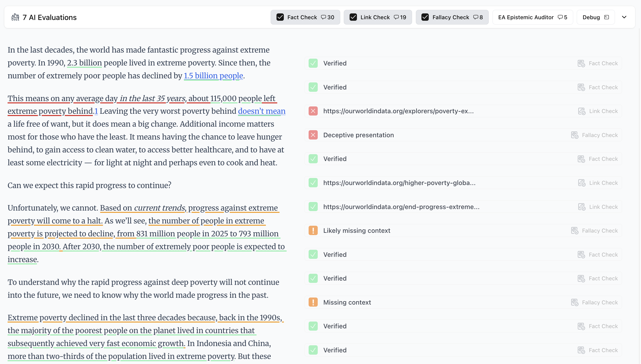
Task: Click green check icon on first Verified row
Action: tap(313, 63)
